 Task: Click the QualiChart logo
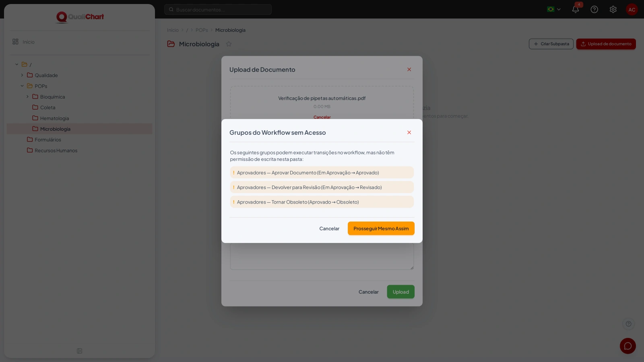click(80, 16)
